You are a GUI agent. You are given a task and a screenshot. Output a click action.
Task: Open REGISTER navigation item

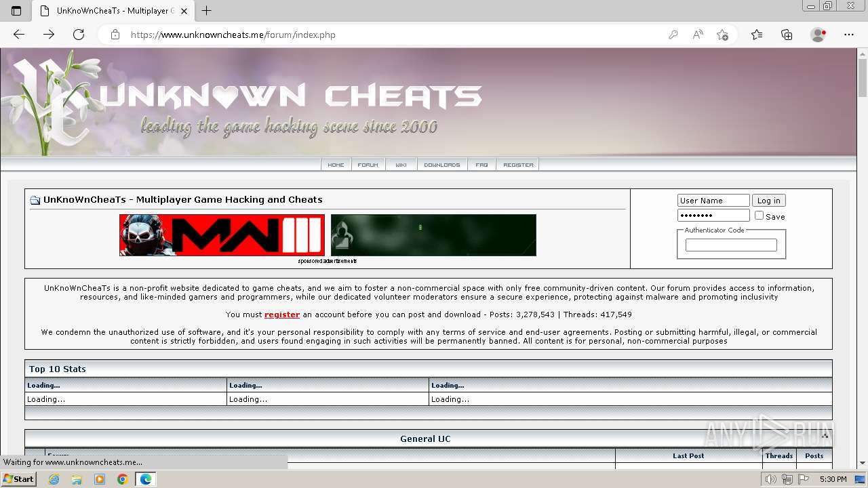coord(518,165)
